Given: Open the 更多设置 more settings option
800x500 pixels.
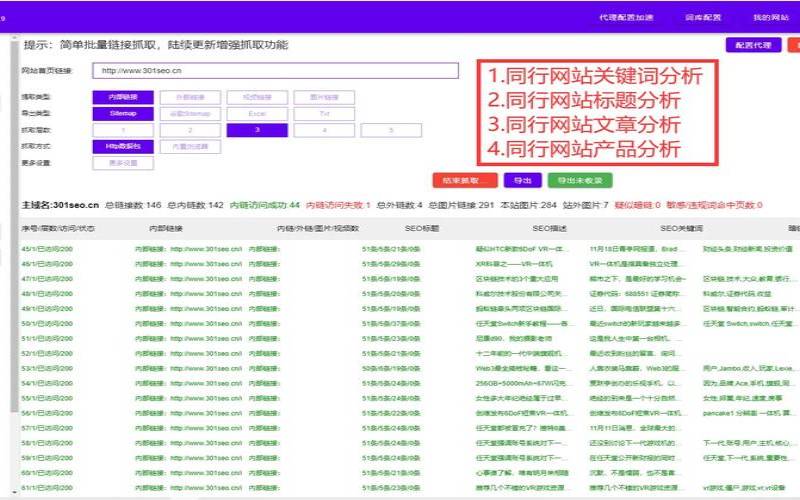Looking at the screenshot, I should tap(123, 163).
